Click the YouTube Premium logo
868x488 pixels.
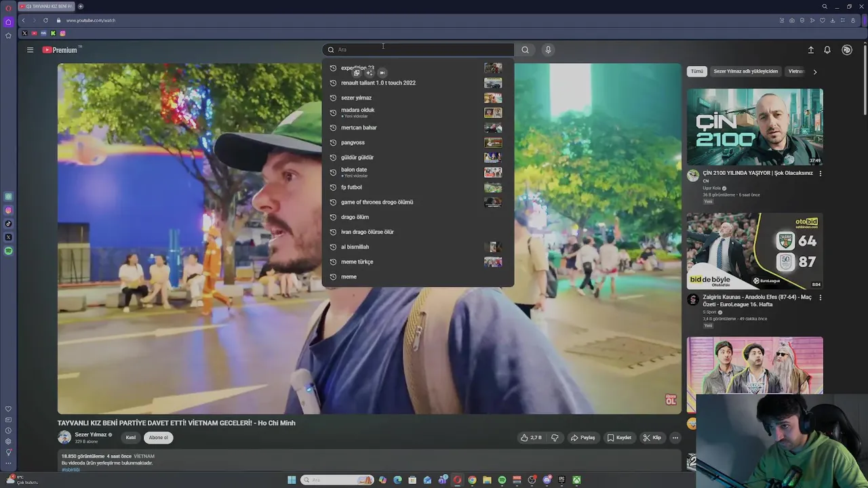tap(60, 49)
